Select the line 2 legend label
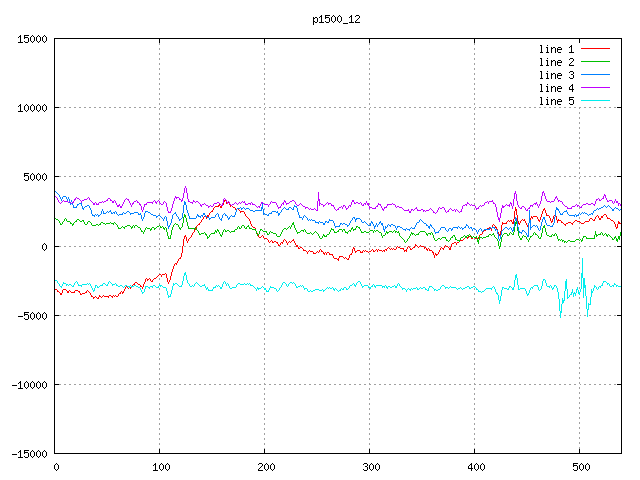The width and height of the screenshot is (640, 480). 556,62
